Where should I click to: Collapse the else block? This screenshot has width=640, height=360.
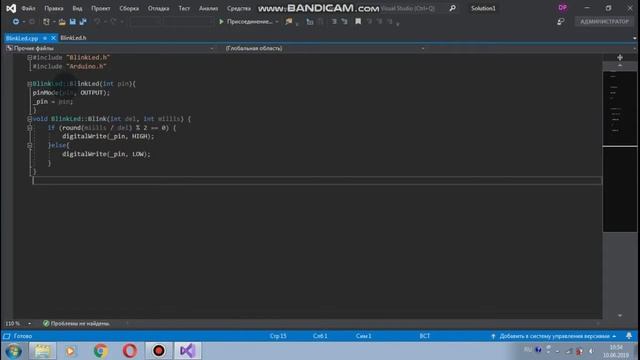click(x=29, y=145)
